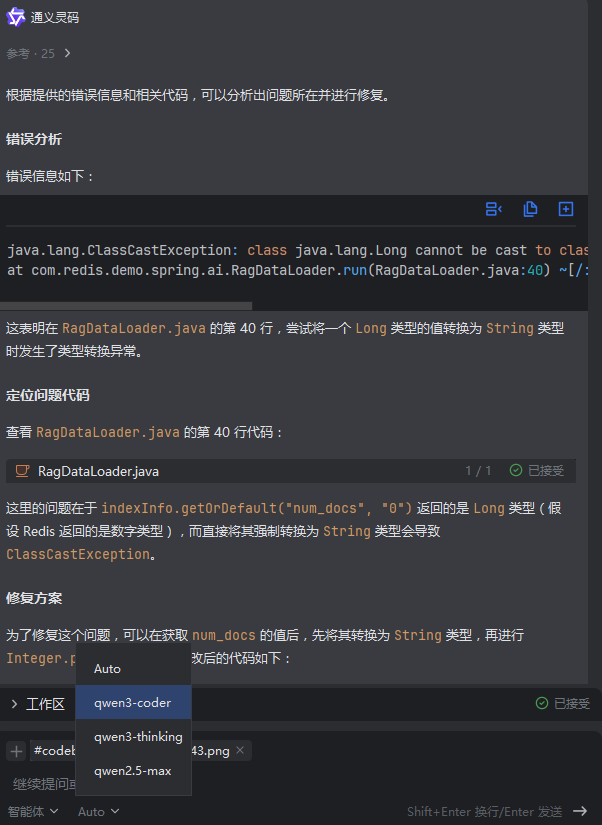Click 已接受 status on RagDataLoader.java card
The height and width of the screenshot is (825, 602).
click(x=537, y=471)
